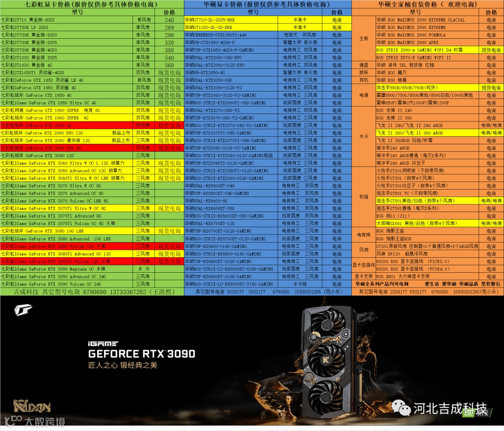Select the cell 地狱犬 双风扇

click(300, 35)
